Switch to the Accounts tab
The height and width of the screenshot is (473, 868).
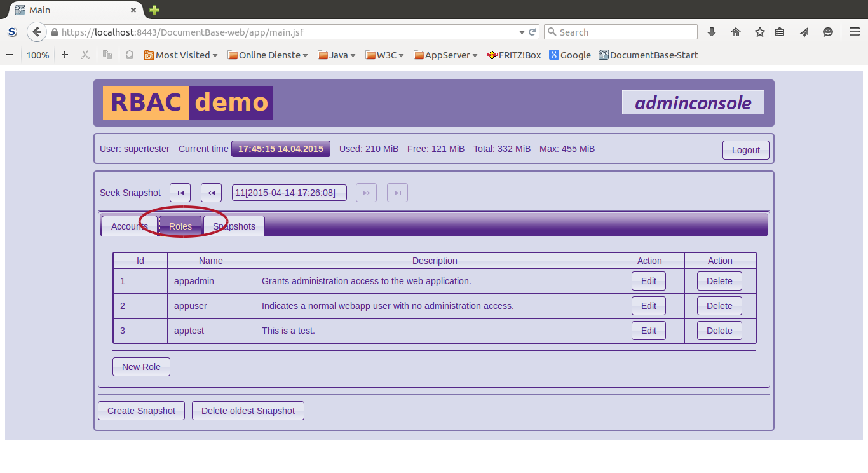(129, 226)
